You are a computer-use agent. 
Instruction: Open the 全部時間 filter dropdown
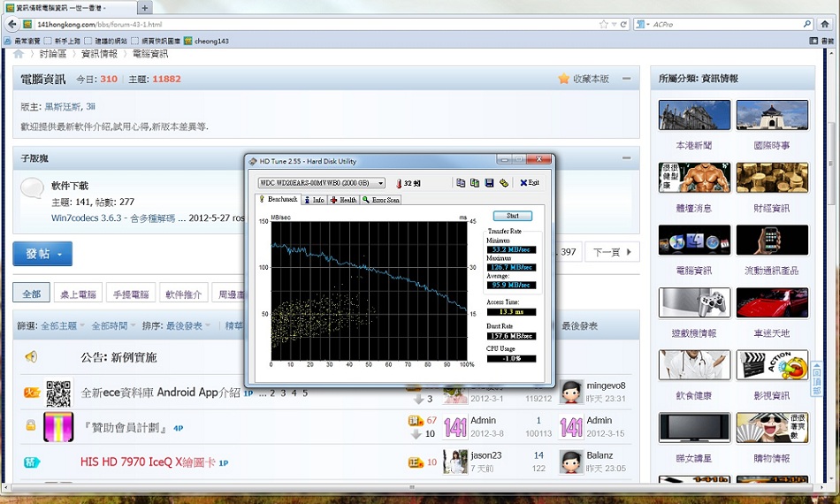pyautogui.click(x=113, y=325)
